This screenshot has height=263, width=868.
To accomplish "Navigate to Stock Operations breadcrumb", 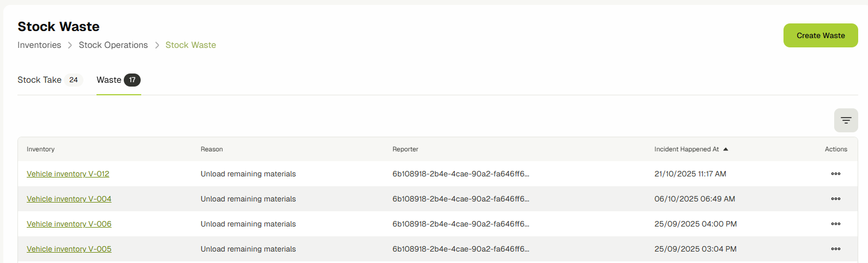I will [x=113, y=45].
